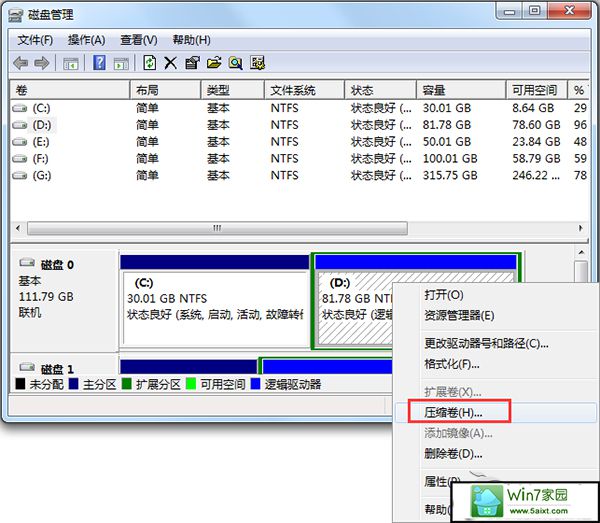Click the Explore magnifier toolbar icon

coord(235,63)
